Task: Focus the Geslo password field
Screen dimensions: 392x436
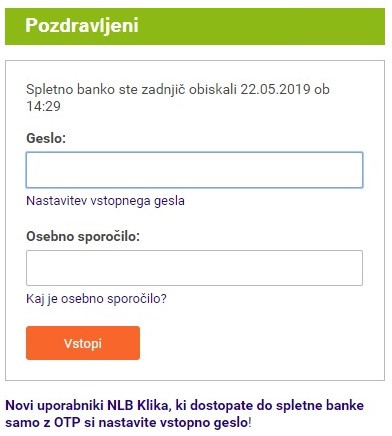Action: coord(194,170)
